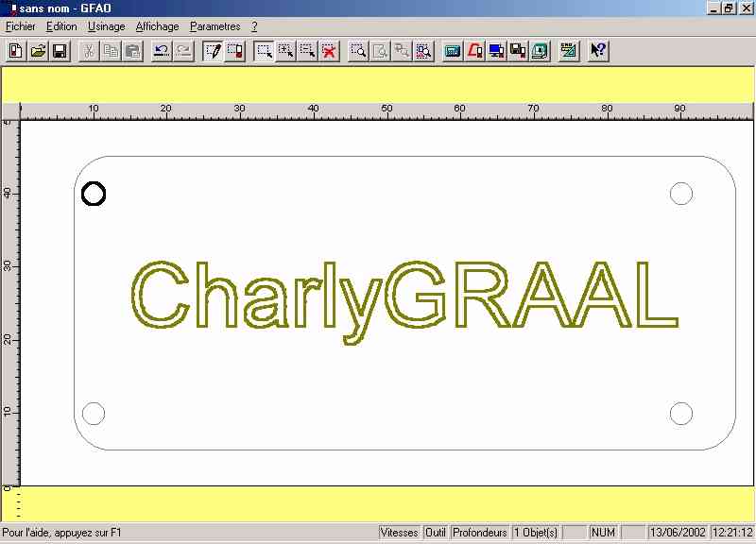Click the ruler and set-square icon
756x544 pixels.
pos(569,51)
